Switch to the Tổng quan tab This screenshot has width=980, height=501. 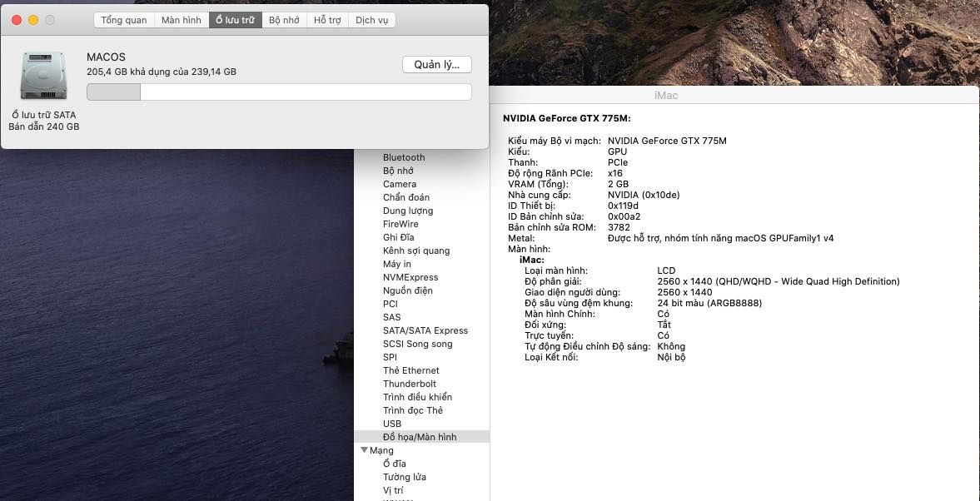point(124,20)
